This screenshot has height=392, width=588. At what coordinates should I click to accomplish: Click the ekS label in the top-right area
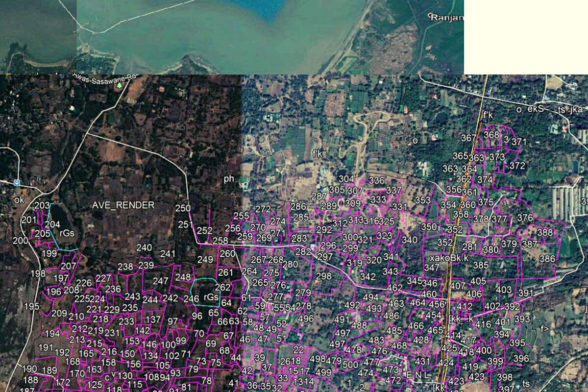[535, 108]
